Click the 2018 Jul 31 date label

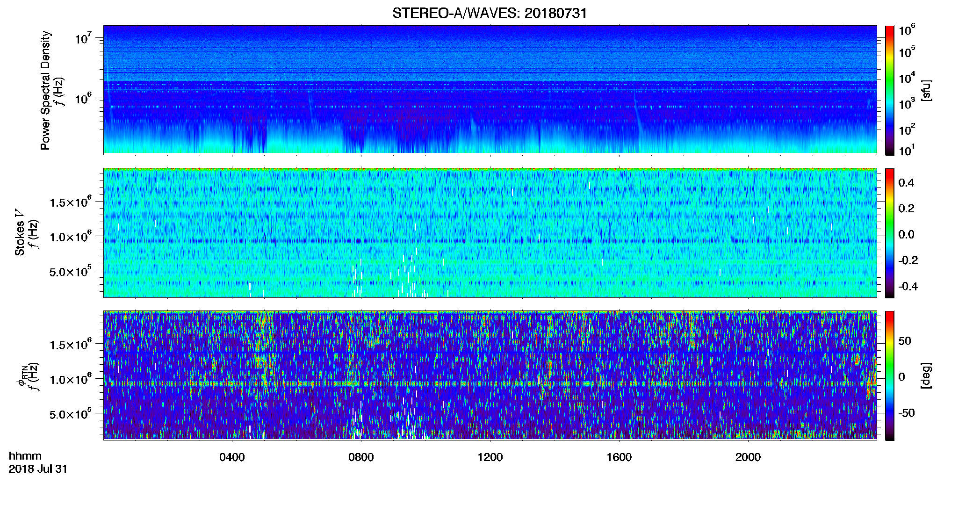(x=38, y=469)
